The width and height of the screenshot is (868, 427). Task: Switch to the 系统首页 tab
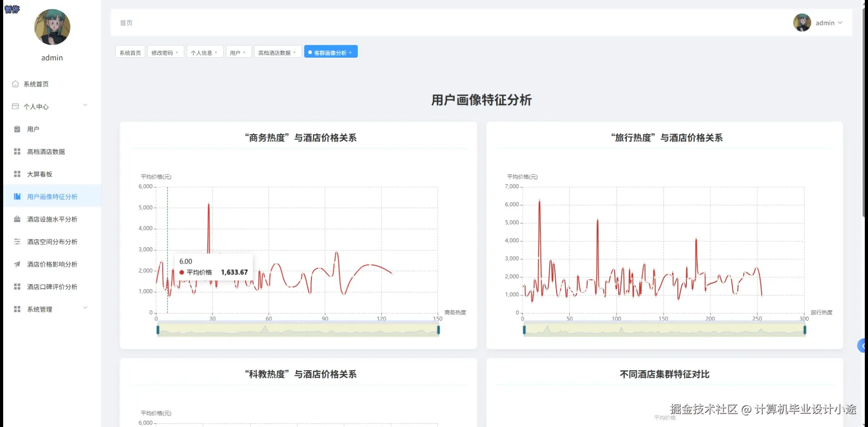click(x=129, y=52)
